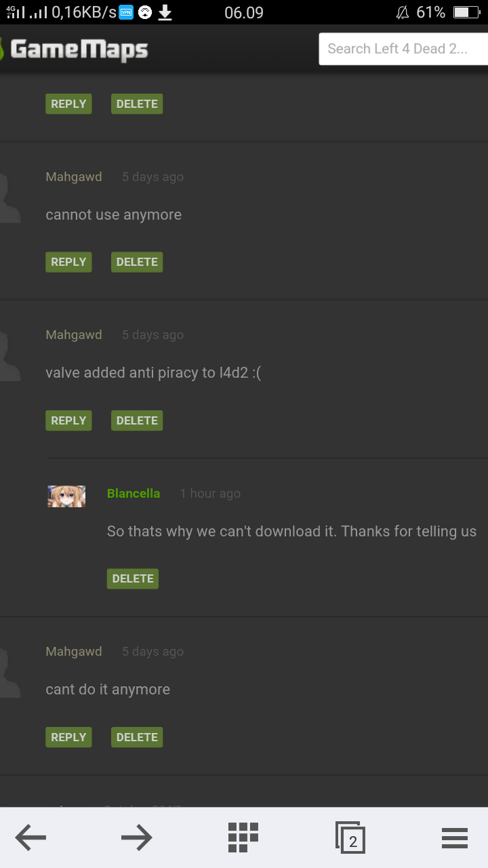Tap the muted bell notification icon
Image resolution: width=488 pixels, height=868 pixels.
pyautogui.click(x=403, y=12)
